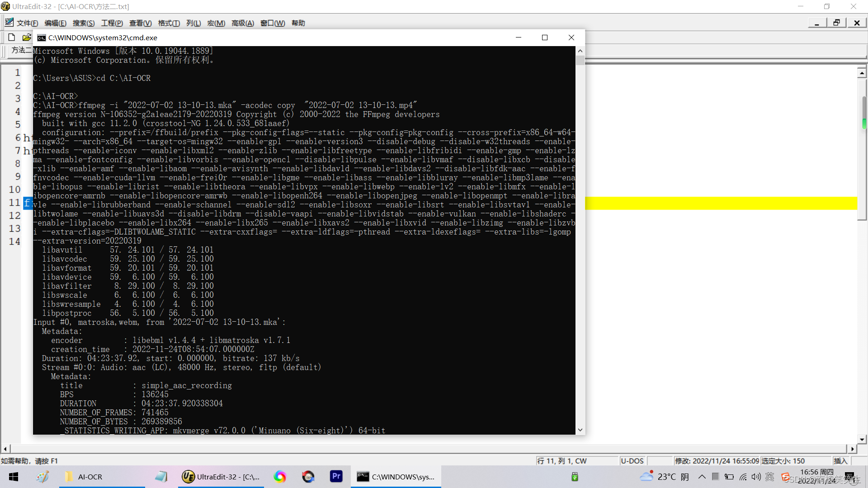Launch Adobe Premiere Pro from the taskbar

(336, 477)
